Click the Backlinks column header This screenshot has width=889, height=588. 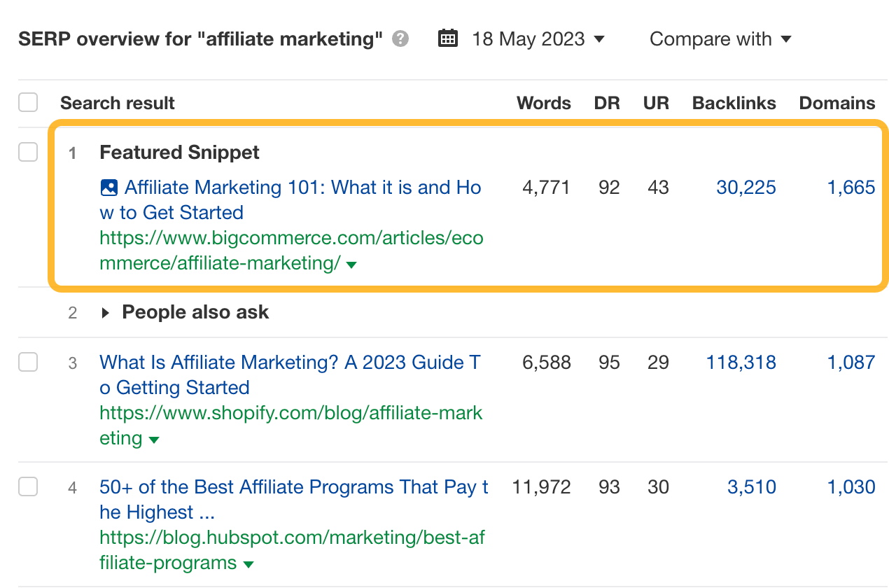(734, 102)
